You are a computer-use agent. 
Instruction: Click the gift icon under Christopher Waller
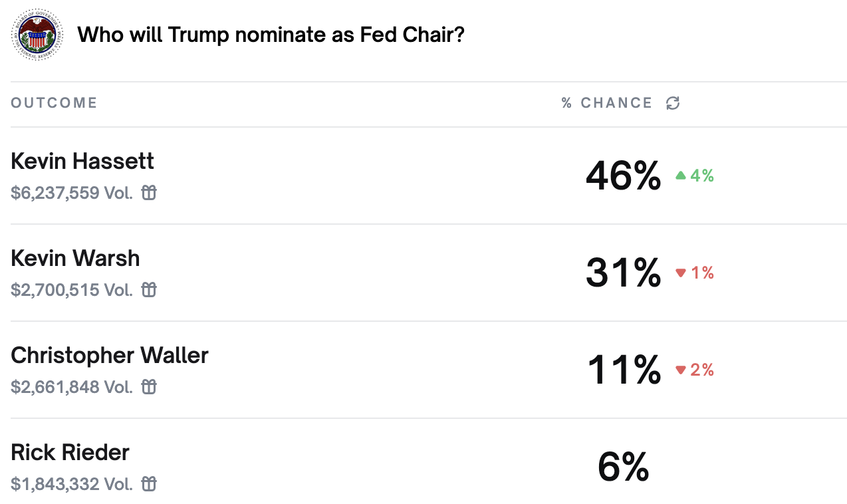(150, 387)
